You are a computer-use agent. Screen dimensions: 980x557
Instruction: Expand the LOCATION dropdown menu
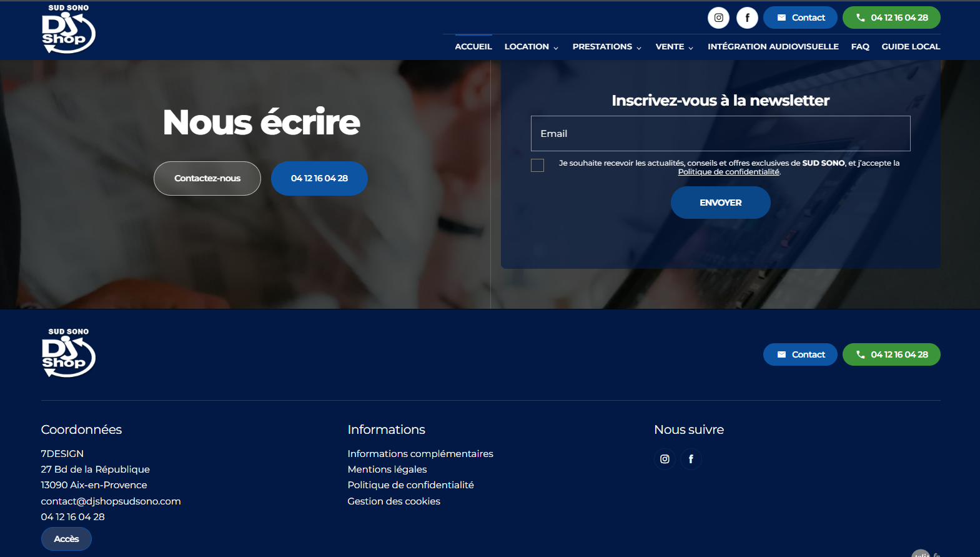click(x=532, y=47)
